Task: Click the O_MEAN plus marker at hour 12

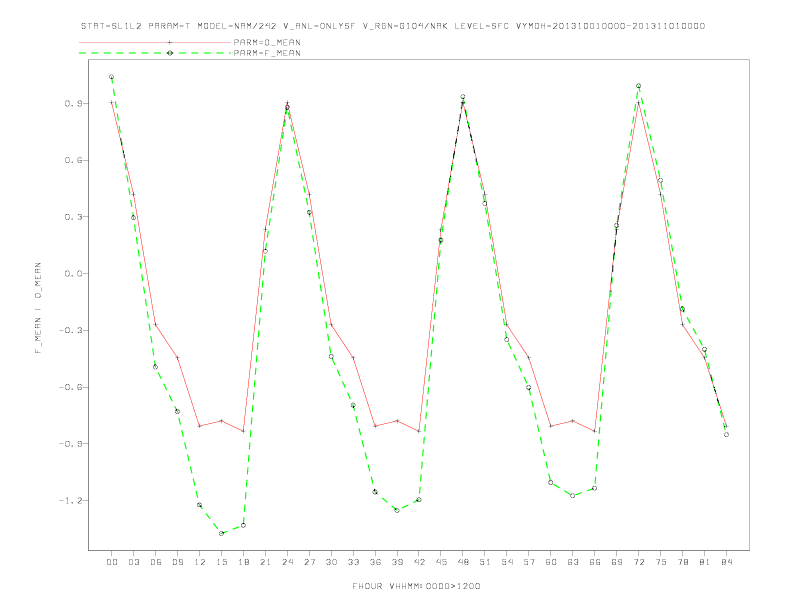Action: [x=200, y=426]
